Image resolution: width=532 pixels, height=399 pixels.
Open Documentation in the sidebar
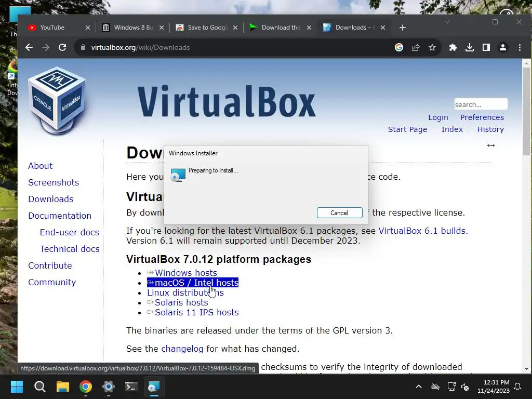point(60,216)
